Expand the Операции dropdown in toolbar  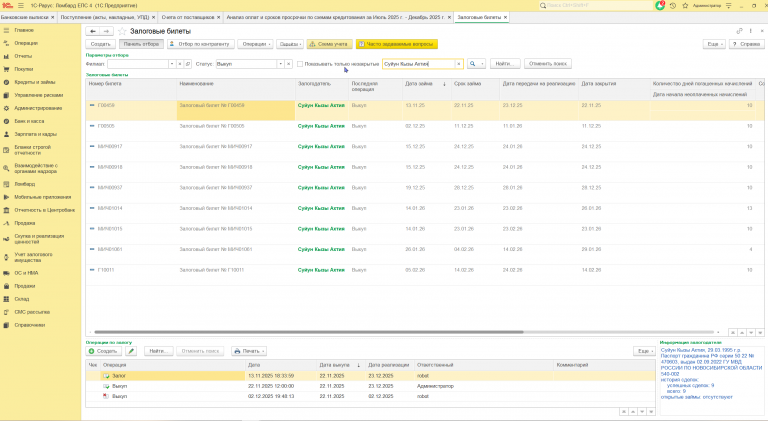pos(254,45)
